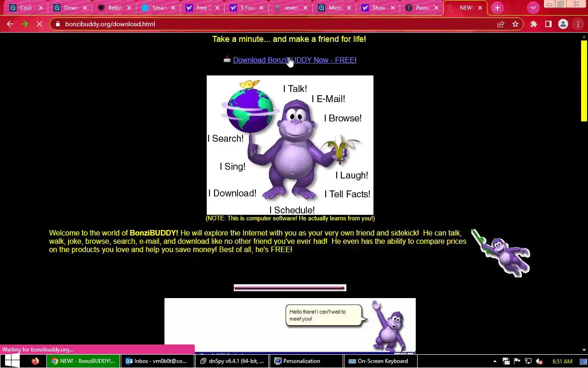Open the Windows Start menu
Image resolution: width=588 pixels, height=368 pixels.
[11, 361]
